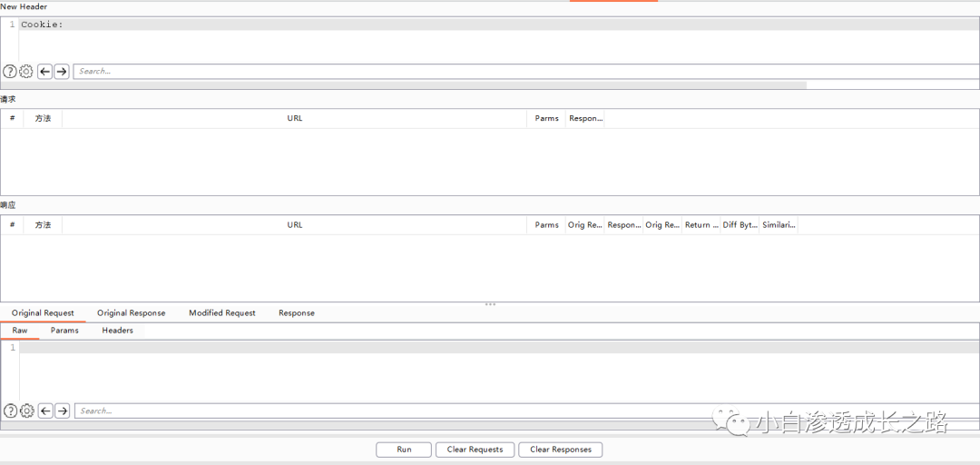Sort responses table by # column

point(12,224)
